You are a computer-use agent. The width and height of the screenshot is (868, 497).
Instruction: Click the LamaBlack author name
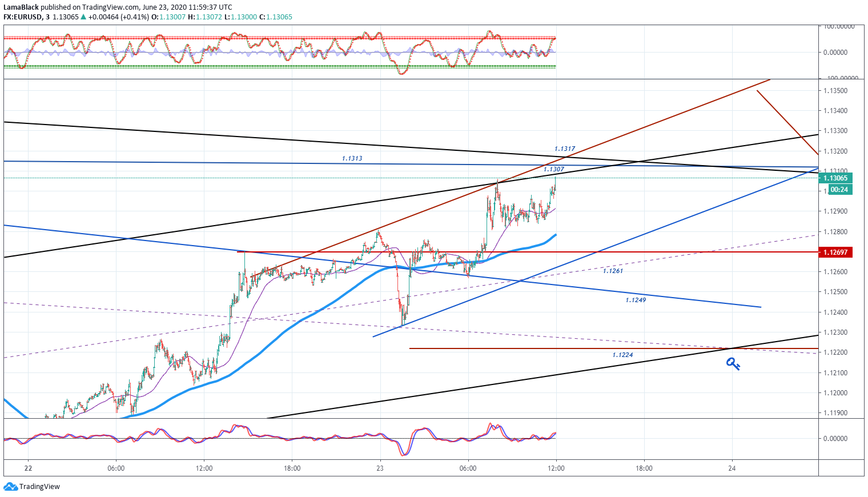pyautogui.click(x=21, y=7)
